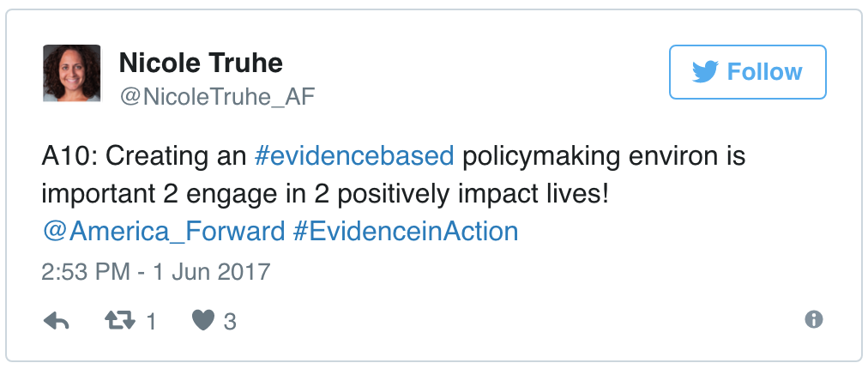Image resolution: width=868 pixels, height=369 pixels.
Task: Open the tweet info icon
Action: tap(813, 320)
